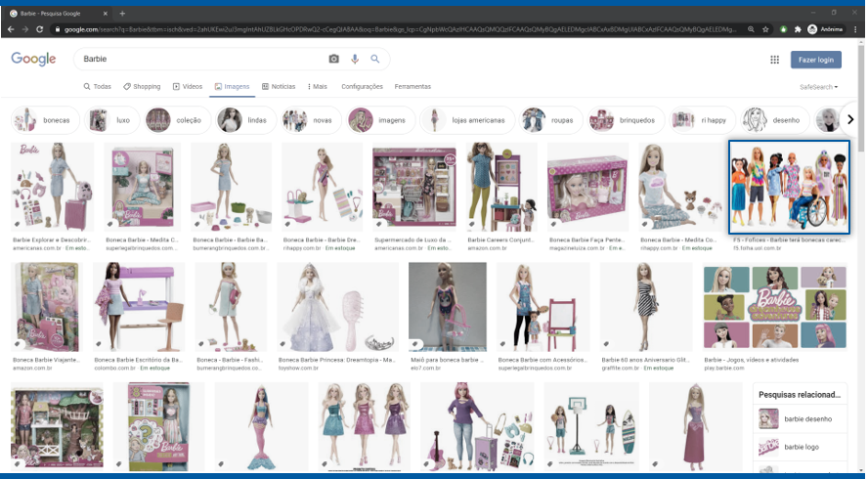Open Boneca Barbie Faça Penteados image

click(x=587, y=187)
